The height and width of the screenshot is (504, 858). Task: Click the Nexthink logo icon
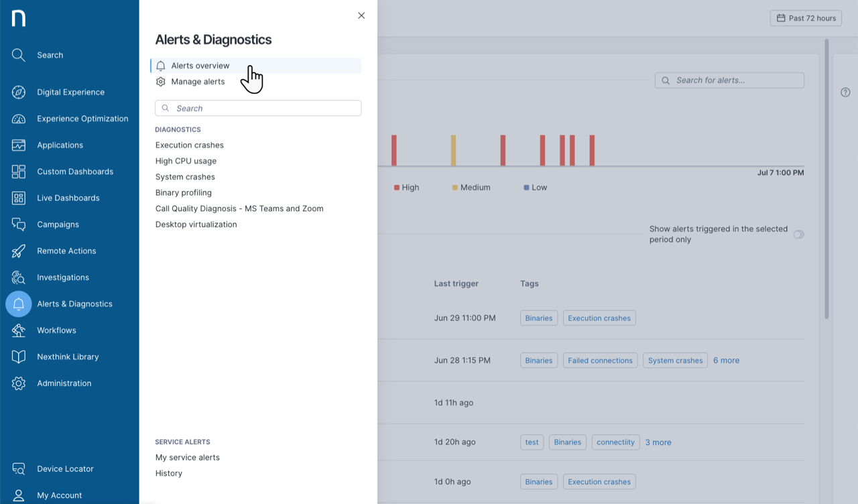pyautogui.click(x=19, y=18)
